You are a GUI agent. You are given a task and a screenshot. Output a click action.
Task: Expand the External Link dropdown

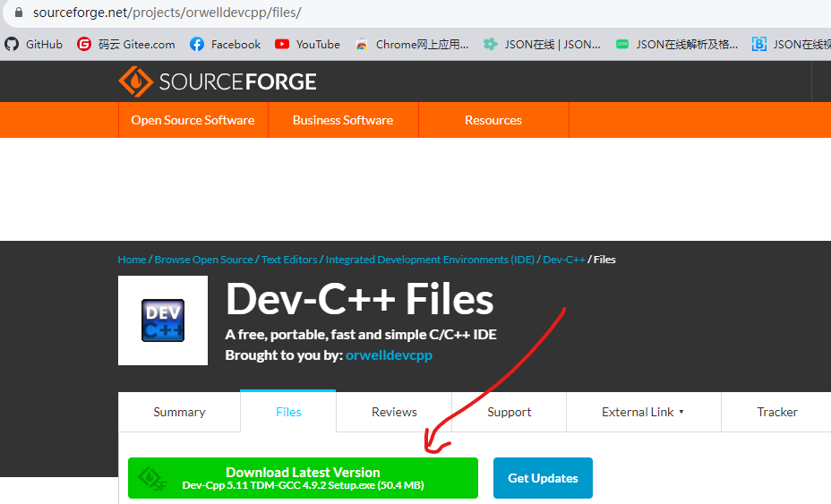click(643, 413)
